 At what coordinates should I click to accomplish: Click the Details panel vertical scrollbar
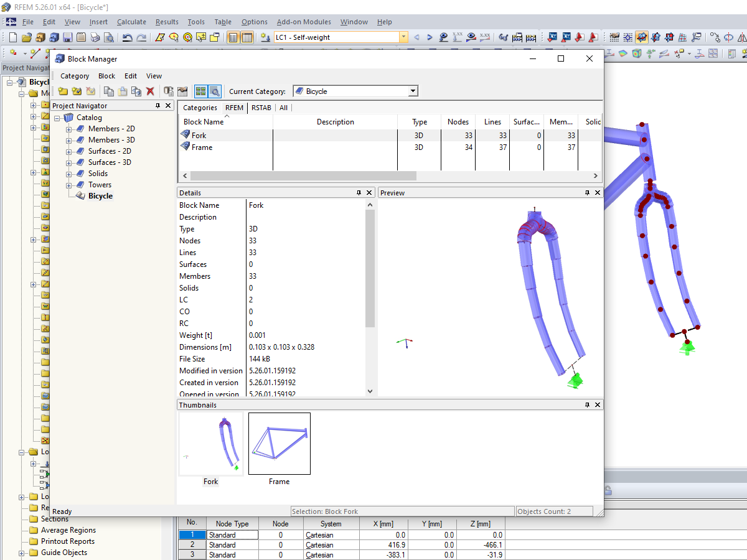point(370,268)
